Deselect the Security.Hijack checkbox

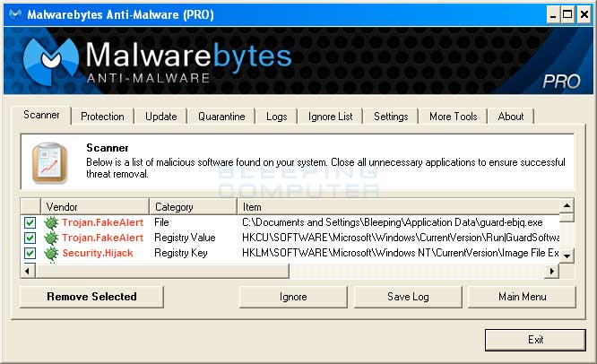(30, 253)
